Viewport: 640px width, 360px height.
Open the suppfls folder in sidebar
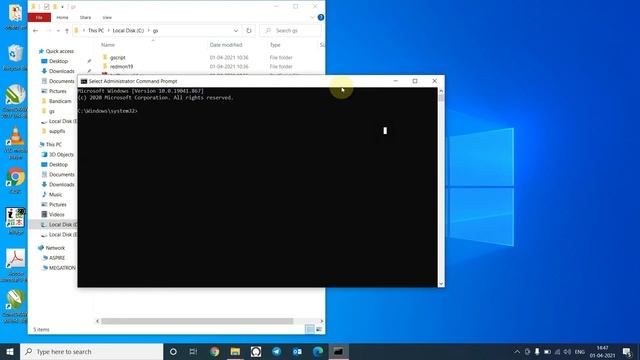[57, 131]
